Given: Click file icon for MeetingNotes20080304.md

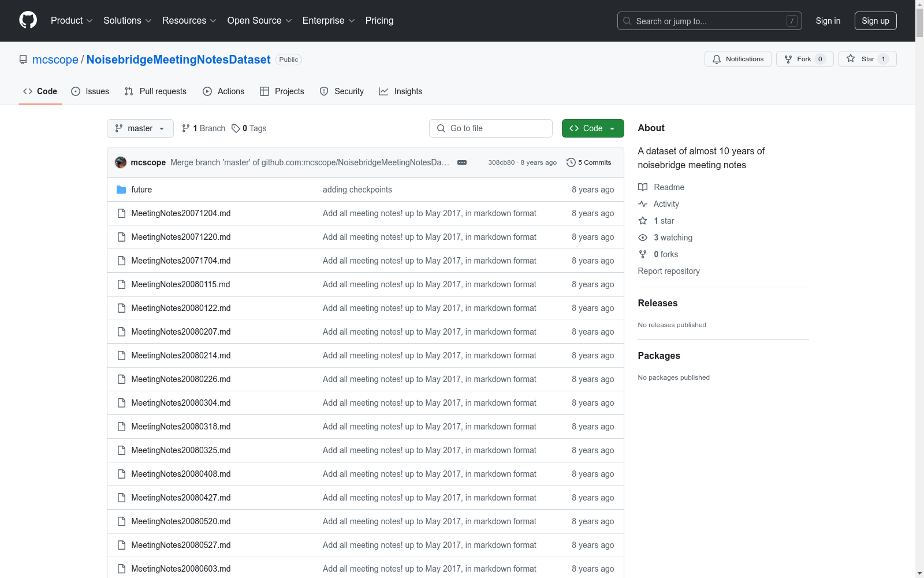Looking at the screenshot, I should tap(121, 403).
